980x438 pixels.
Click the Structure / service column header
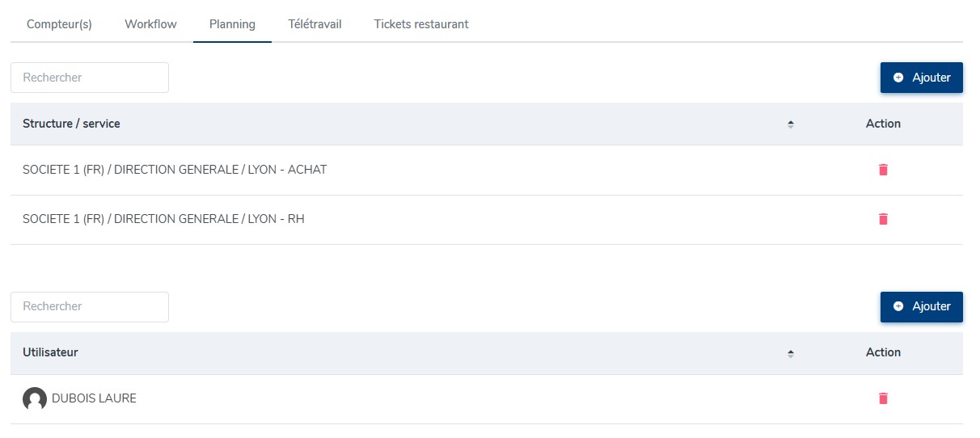[71, 124]
